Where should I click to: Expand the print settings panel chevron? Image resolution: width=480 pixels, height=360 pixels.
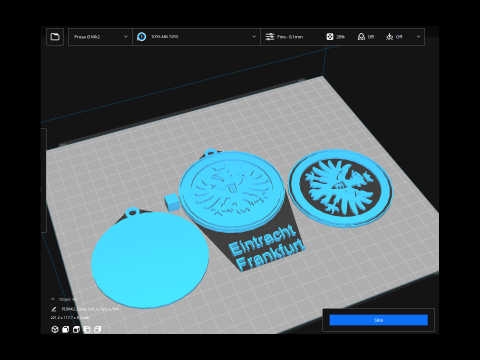pyautogui.click(x=418, y=37)
